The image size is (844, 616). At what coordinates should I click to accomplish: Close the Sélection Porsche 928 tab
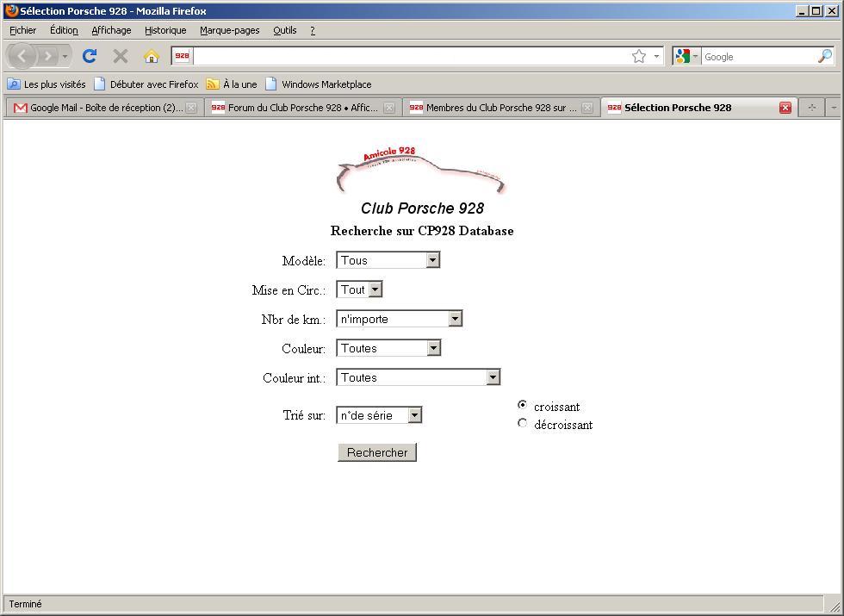785,108
